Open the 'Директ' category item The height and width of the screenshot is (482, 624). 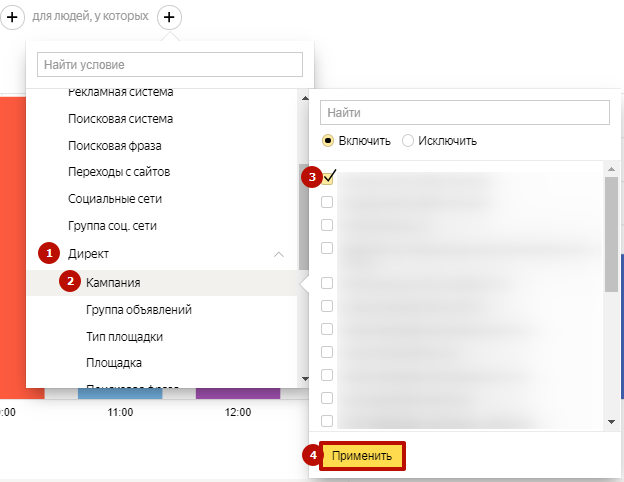coord(90,254)
